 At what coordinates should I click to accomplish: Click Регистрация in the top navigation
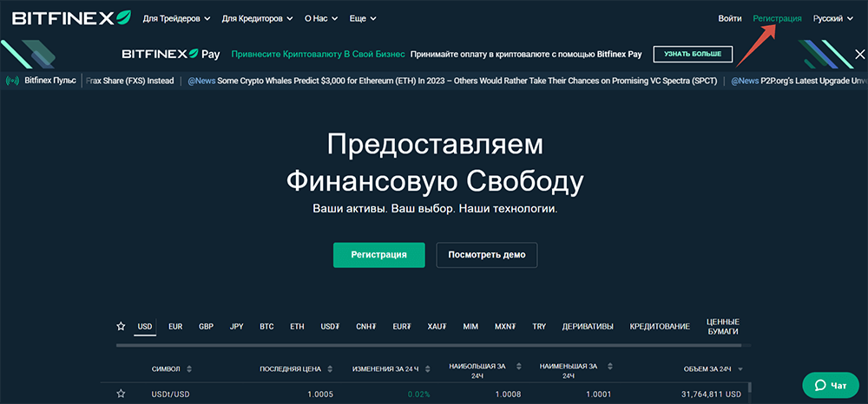click(x=777, y=18)
